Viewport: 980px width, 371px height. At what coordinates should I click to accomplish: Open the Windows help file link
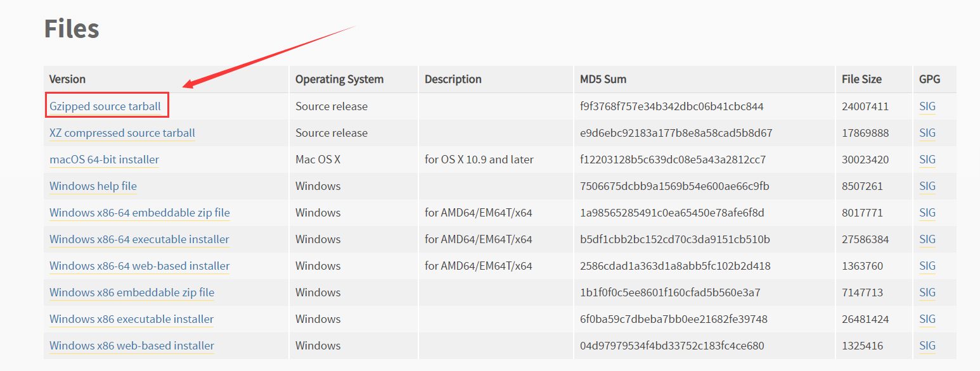tap(93, 186)
